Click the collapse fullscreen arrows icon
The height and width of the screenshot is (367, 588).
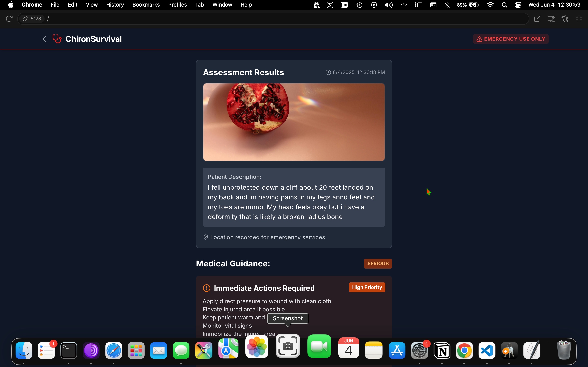pos(579,19)
